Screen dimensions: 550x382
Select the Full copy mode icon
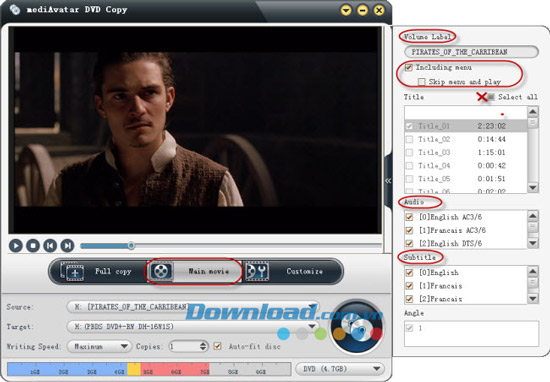73,272
